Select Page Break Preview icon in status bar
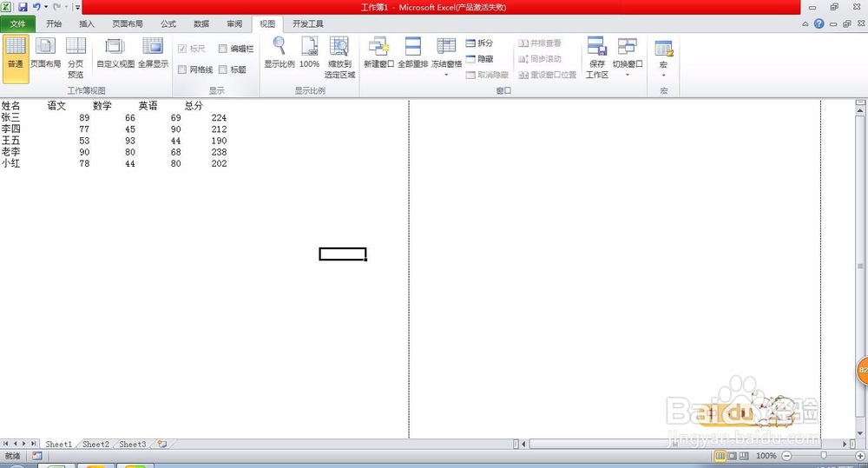The image size is (868, 468). (744, 456)
